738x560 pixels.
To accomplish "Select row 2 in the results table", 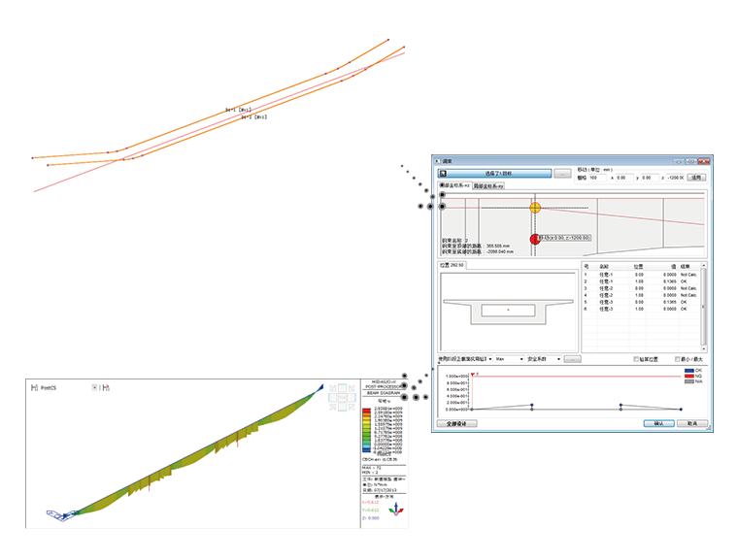I will click(641, 281).
